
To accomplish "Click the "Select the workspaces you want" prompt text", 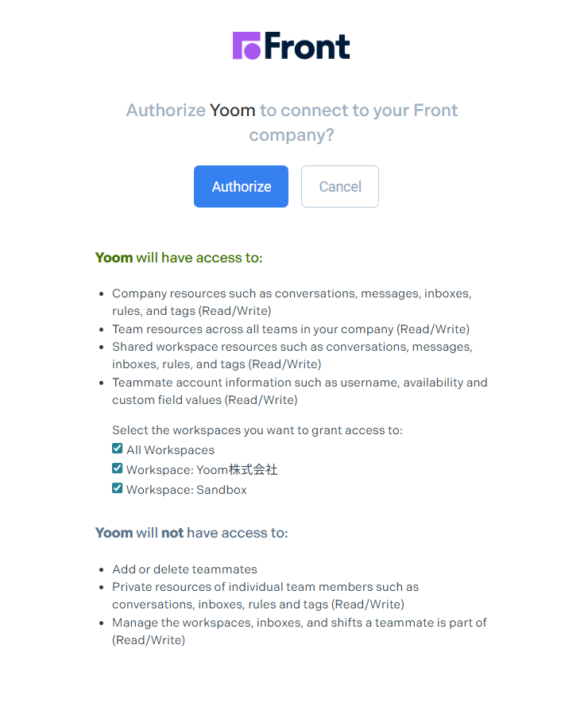I will click(x=257, y=430).
